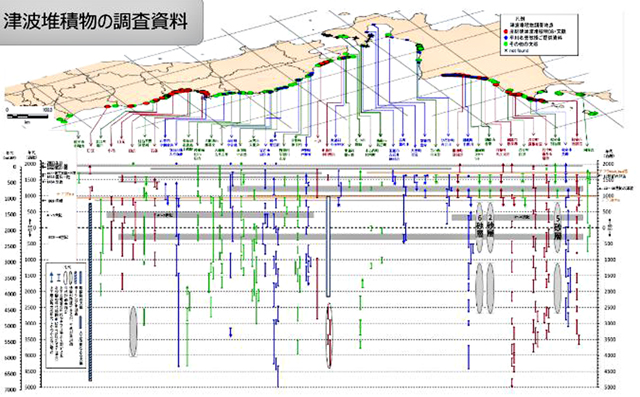Screen dimensions: 640x397
Task: Click the title 津波堆積物の調査資料
Action: tap(96, 20)
